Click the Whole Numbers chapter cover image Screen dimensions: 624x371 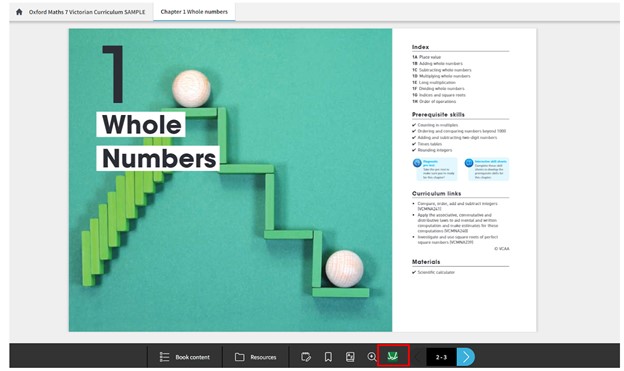tap(230, 180)
